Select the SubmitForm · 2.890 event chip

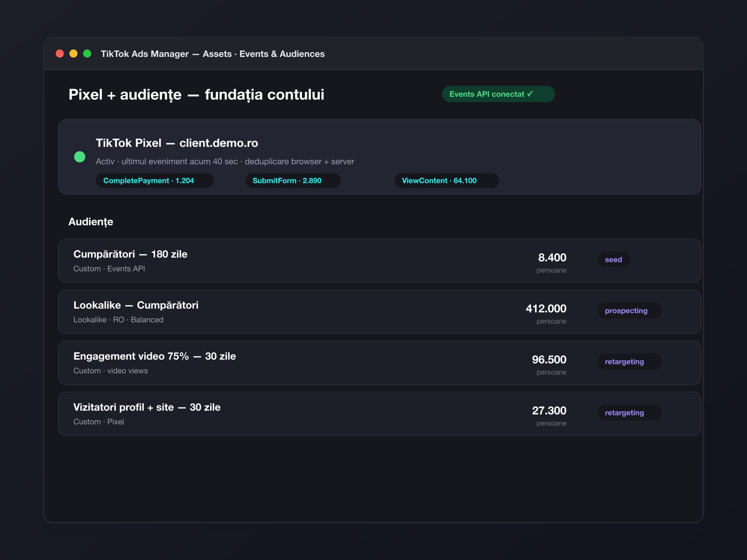pos(293,181)
